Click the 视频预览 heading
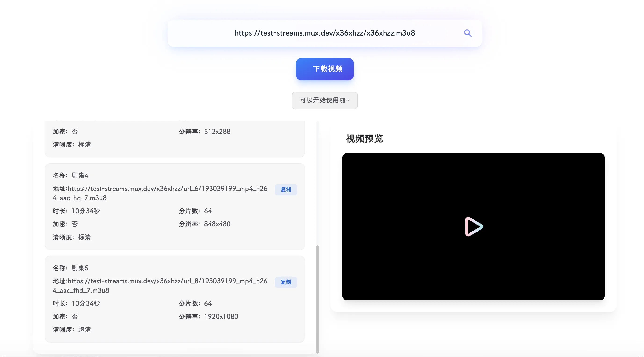The image size is (644, 357). [x=364, y=138]
